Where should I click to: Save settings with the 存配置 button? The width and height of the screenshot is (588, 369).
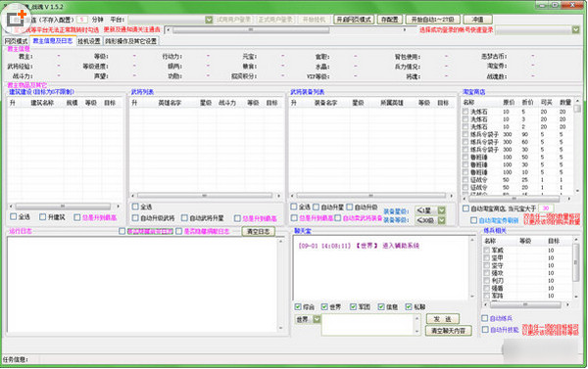tap(390, 20)
